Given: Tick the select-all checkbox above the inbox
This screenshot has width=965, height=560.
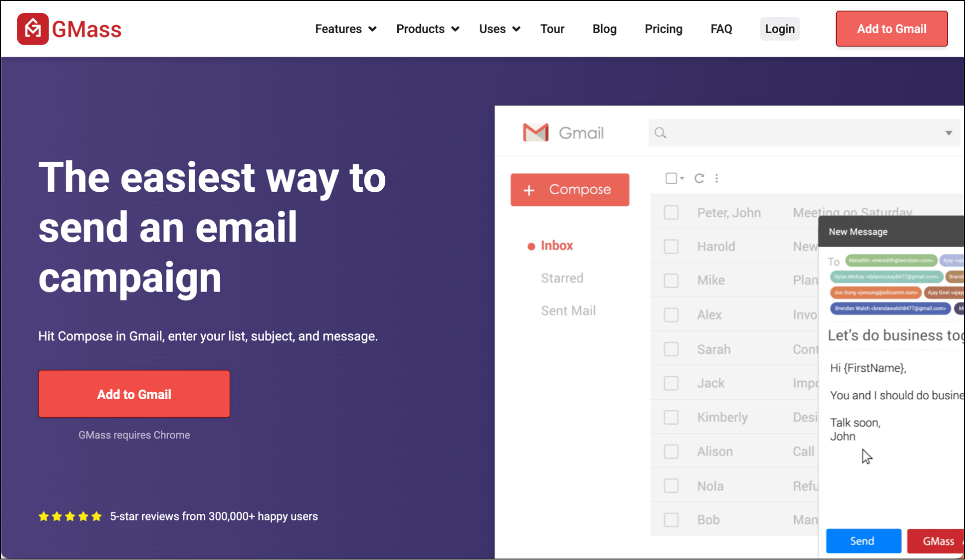Looking at the screenshot, I should point(671,178).
